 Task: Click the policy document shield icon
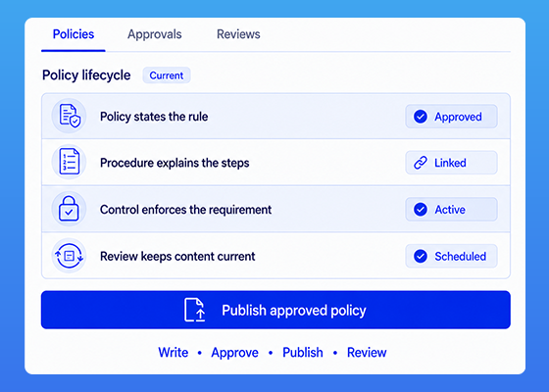tap(70, 116)
